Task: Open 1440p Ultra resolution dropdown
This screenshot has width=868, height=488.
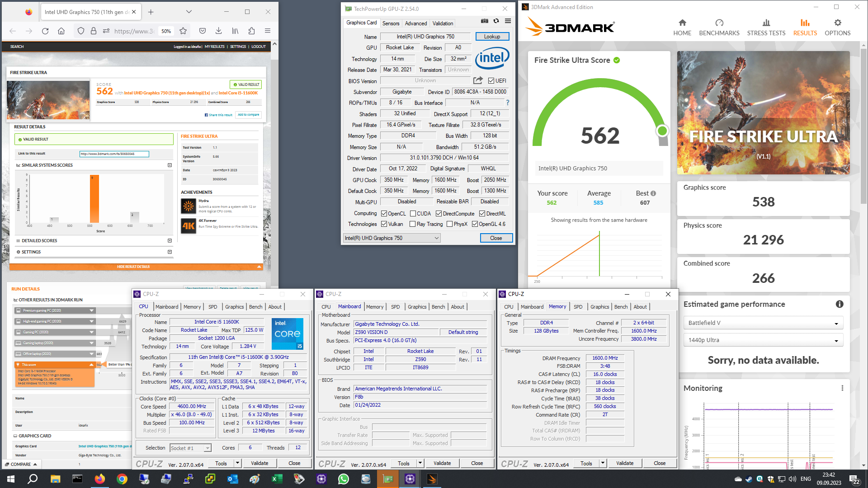Action: point(763,340)
